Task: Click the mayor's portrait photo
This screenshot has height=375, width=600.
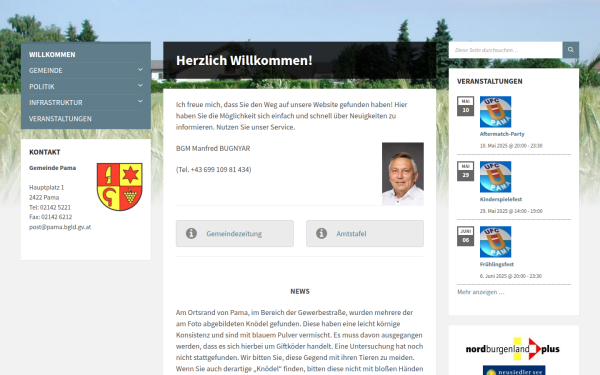Action: 403,174
